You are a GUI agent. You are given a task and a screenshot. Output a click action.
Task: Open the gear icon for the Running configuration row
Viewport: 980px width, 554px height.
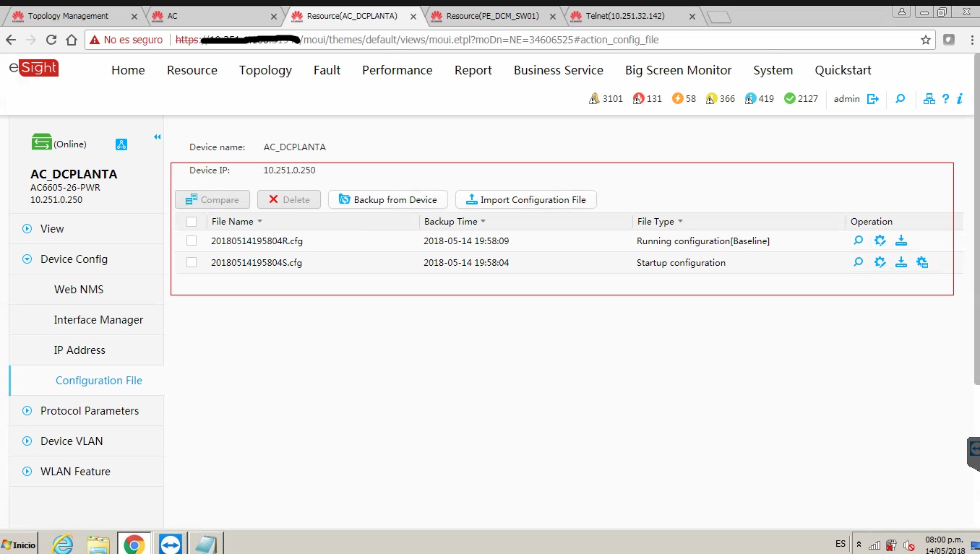click(x=880, y=241)
